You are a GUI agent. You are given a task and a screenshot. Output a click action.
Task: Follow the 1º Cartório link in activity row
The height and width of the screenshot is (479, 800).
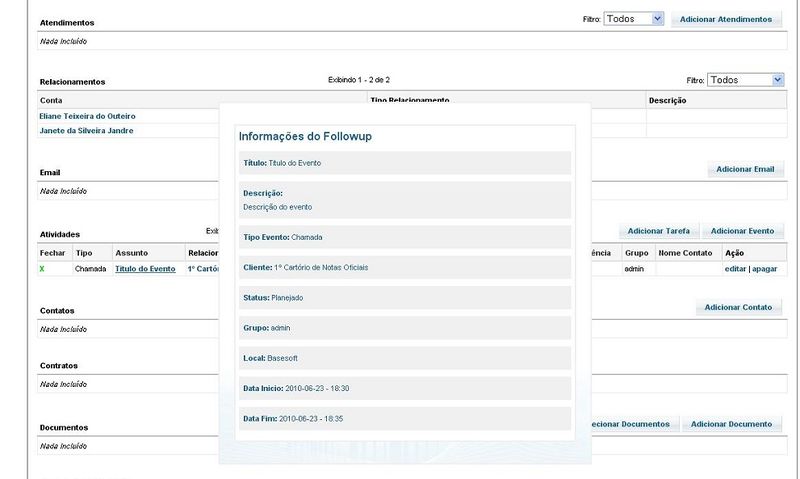click(x=203, y=269)
